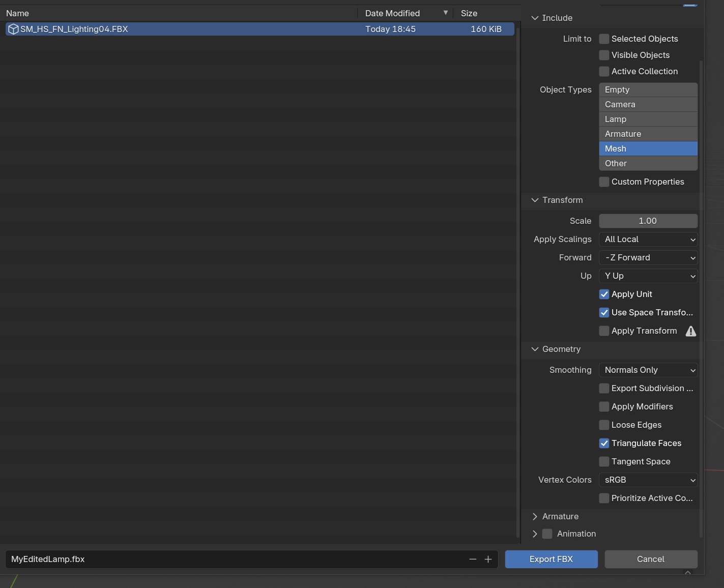Open the Forward axis dropdown
The height and width of the screenshot is (588, 724).
pyautogui.click(x=648, y=257)
